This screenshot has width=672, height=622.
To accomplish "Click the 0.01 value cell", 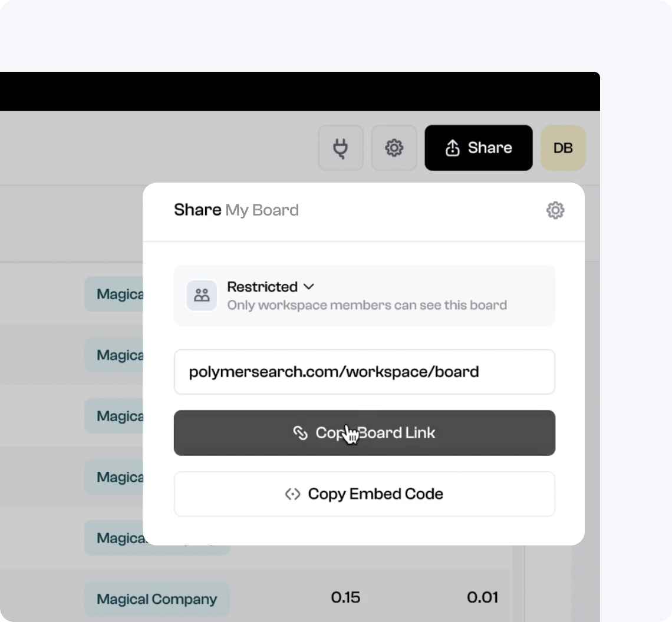I will tap(482, 597).
